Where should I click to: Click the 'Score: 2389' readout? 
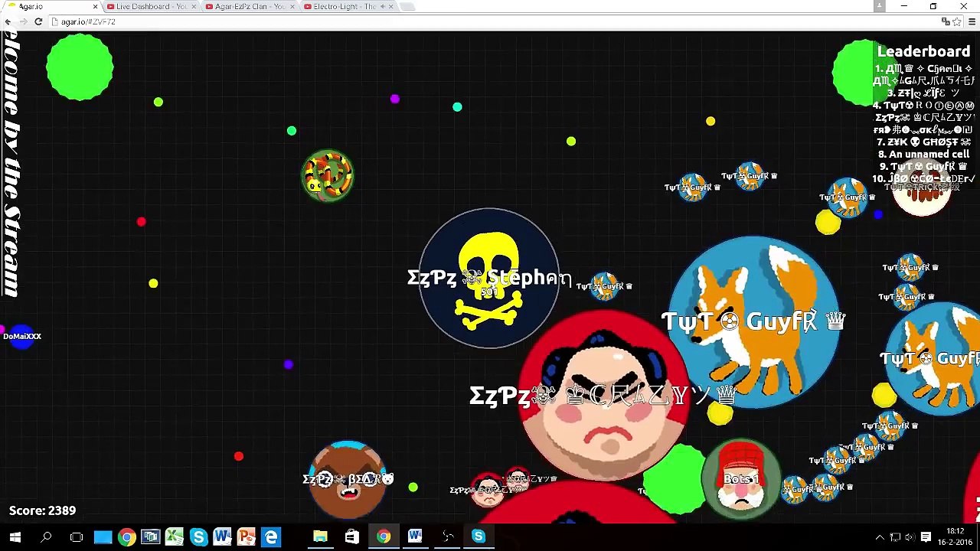pos(42,510)
